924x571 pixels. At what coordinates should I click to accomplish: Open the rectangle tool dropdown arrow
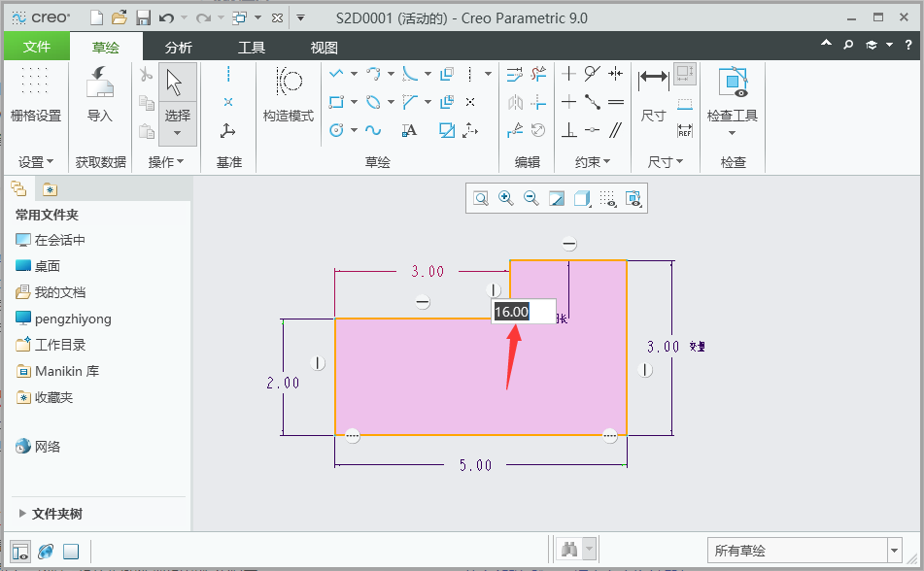tap(354, 103)
